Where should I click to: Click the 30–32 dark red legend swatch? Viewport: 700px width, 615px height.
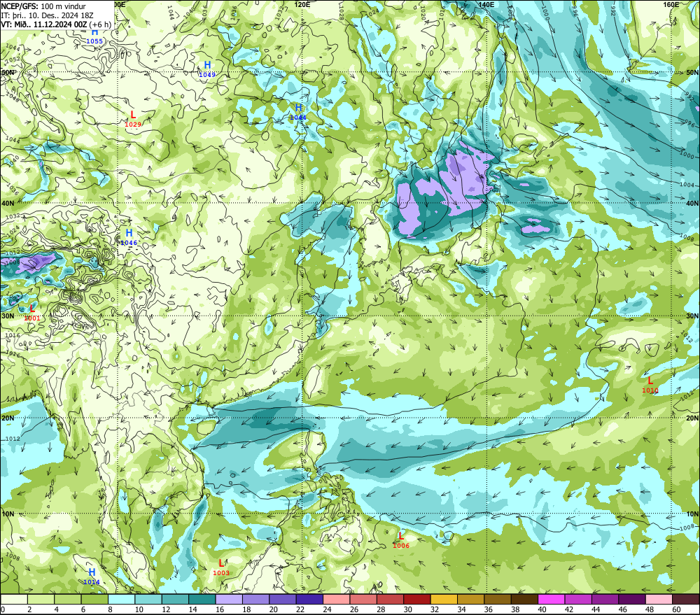pyautogui.click(x=417, y=599)
